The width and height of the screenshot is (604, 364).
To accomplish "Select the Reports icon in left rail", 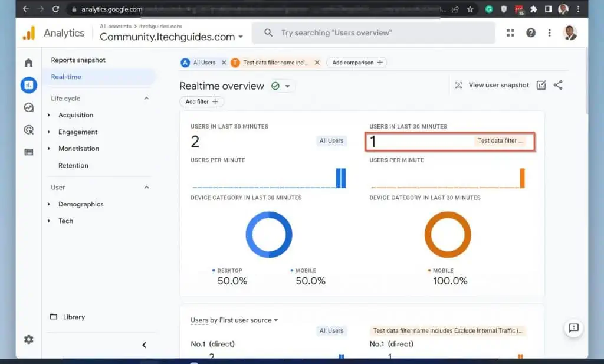I will pyautogui.click(x=28, y=85).
